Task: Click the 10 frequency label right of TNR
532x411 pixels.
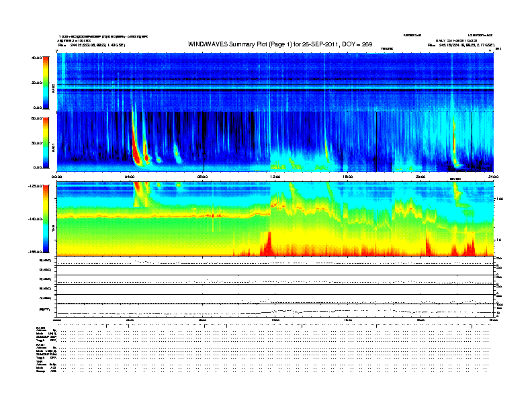Action: pos(498,240)
